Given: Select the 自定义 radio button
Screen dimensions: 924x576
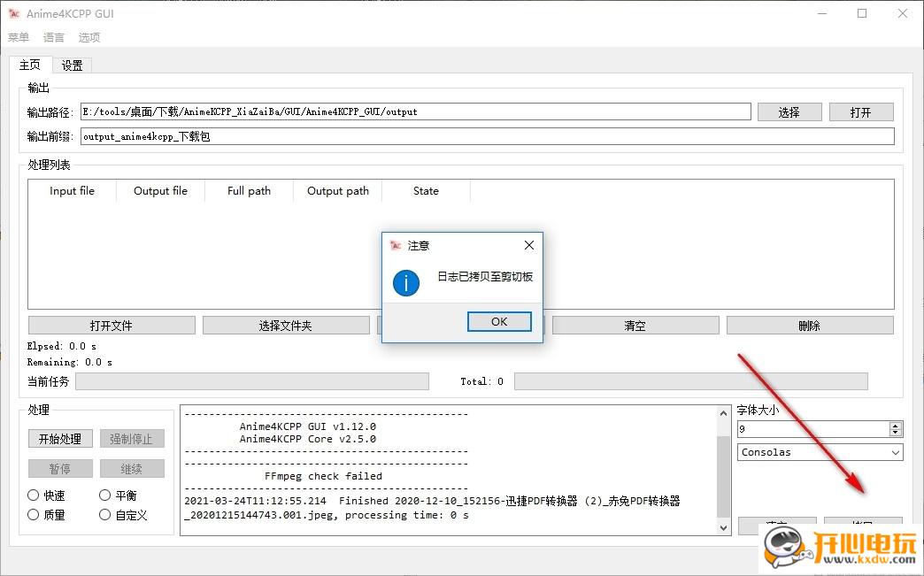Looking at the screenshot, I should coord(105,515).
